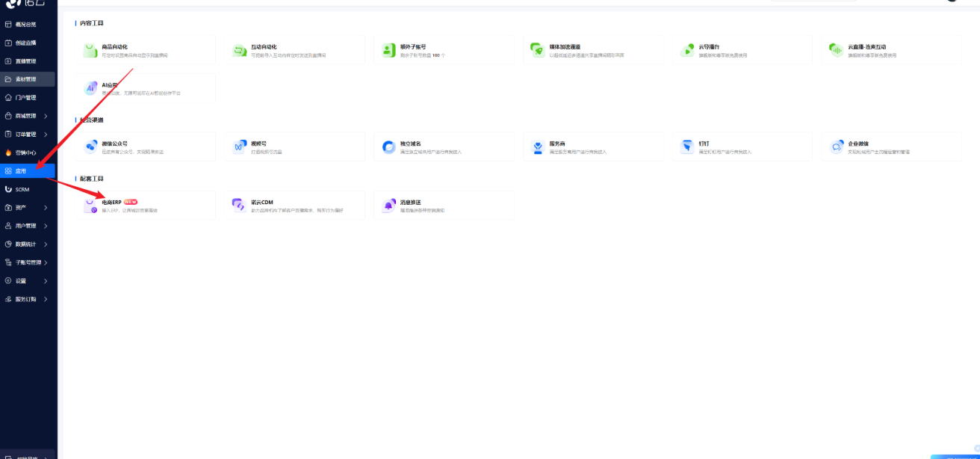Screen dimensions: 980x459
Task: Click the 互动自动化 green chat icon
Action: [240, 50]
